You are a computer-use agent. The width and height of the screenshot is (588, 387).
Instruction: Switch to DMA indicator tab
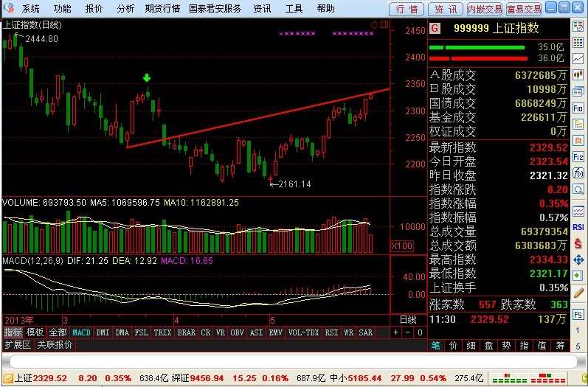pos(122,332)
